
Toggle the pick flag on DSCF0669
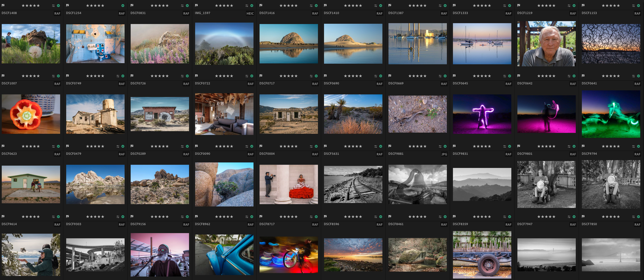point(390,75)
